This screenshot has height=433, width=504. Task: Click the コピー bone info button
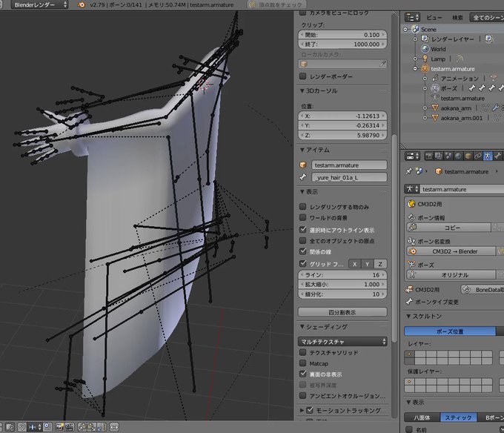pyautogui.click(x=448, y=228)
